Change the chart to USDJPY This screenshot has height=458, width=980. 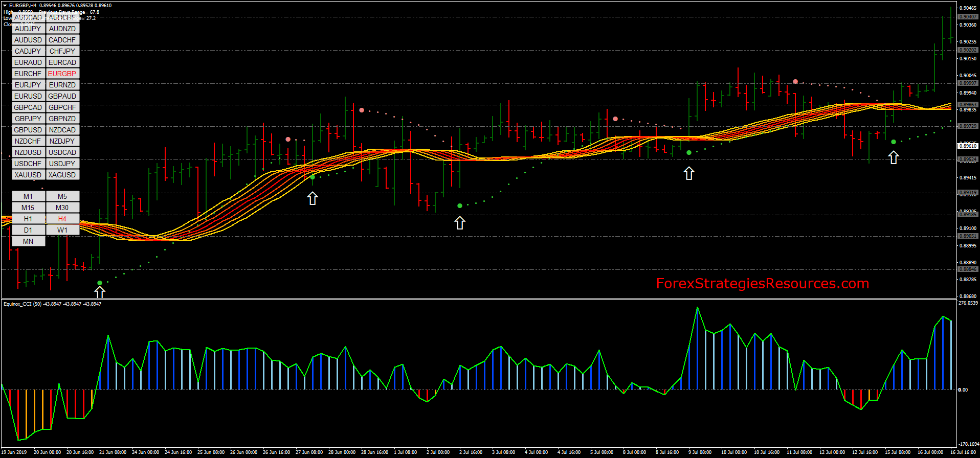click(x=62, y=164)
